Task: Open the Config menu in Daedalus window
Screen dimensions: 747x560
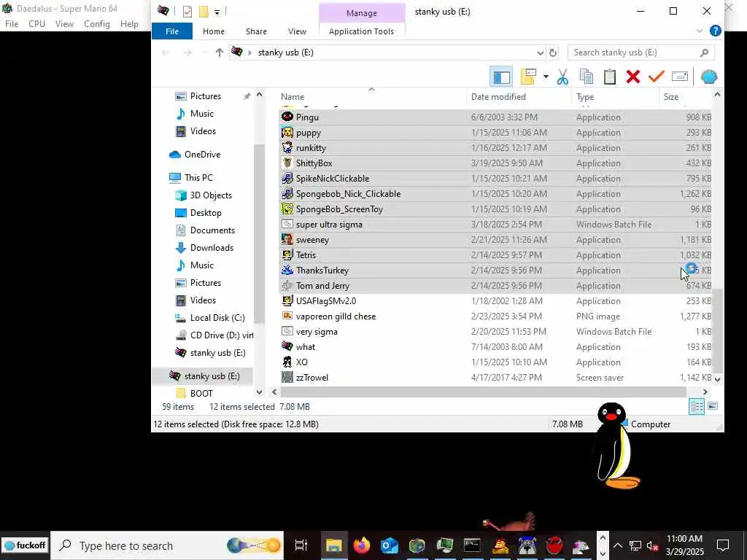Action: pos(97,24)
